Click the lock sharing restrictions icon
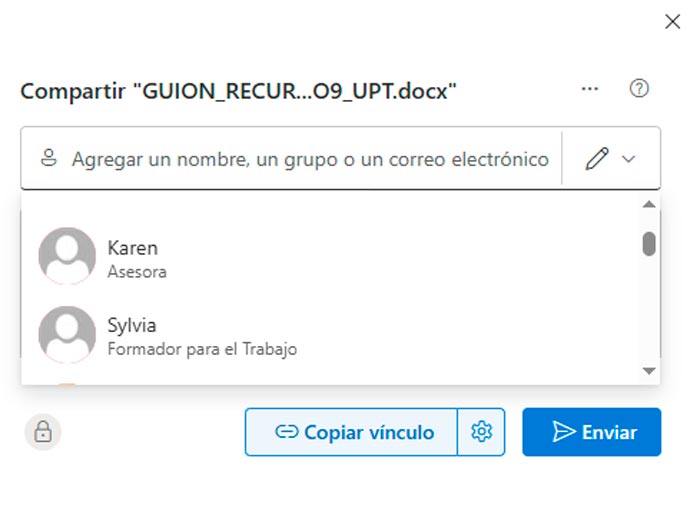The image size is (700, 505). (43, 432)
